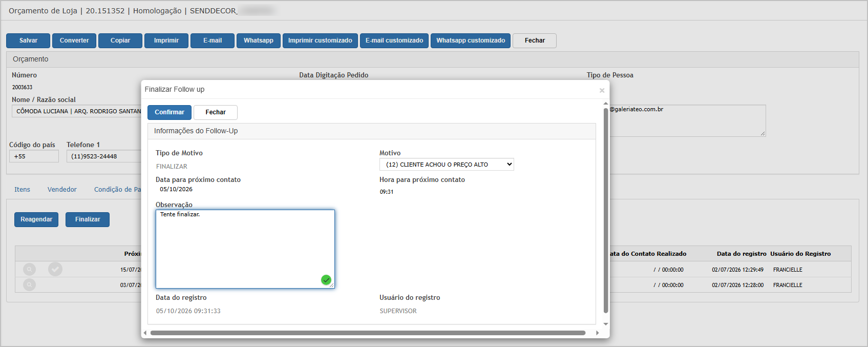Click the dialog's vertical scroll up arrow
The image size is (868, 347).
(606, 104)
